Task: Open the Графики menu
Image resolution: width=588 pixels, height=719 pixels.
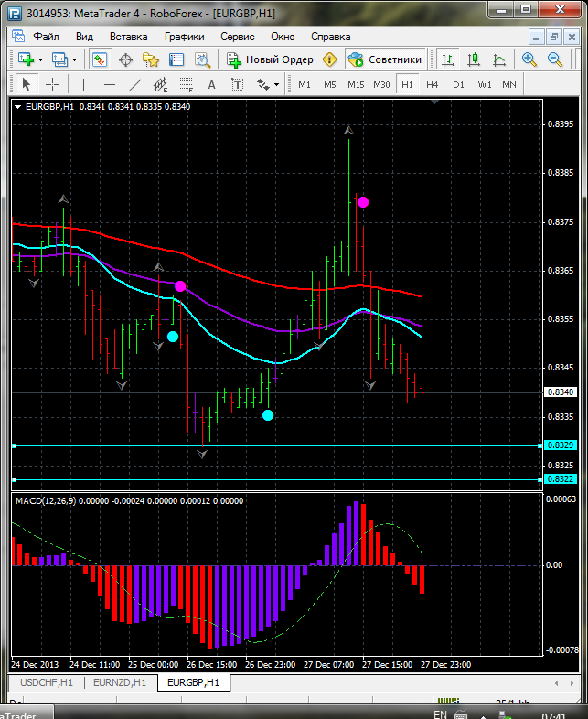Action: coord(185,37)
